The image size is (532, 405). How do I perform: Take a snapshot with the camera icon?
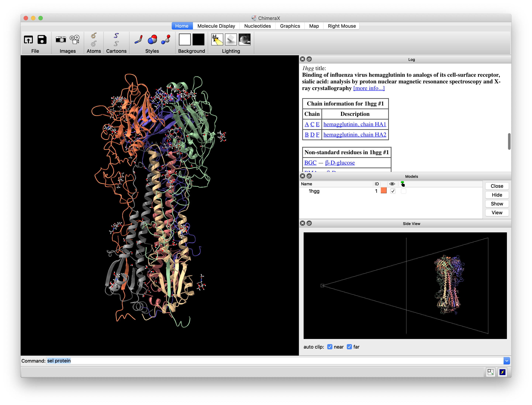(61, 39)
